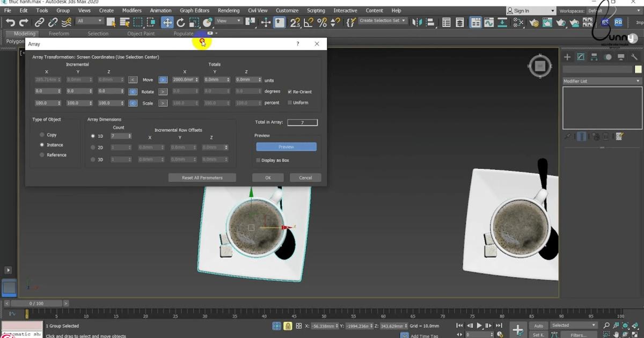Check the Display as Box option

coord(258,160)
